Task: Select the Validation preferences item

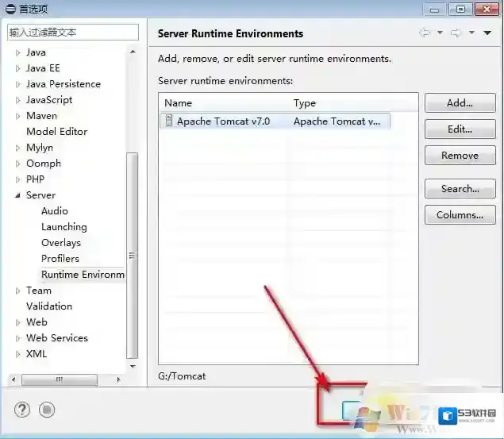Action: pyautogui.click(x=49, y=306)
